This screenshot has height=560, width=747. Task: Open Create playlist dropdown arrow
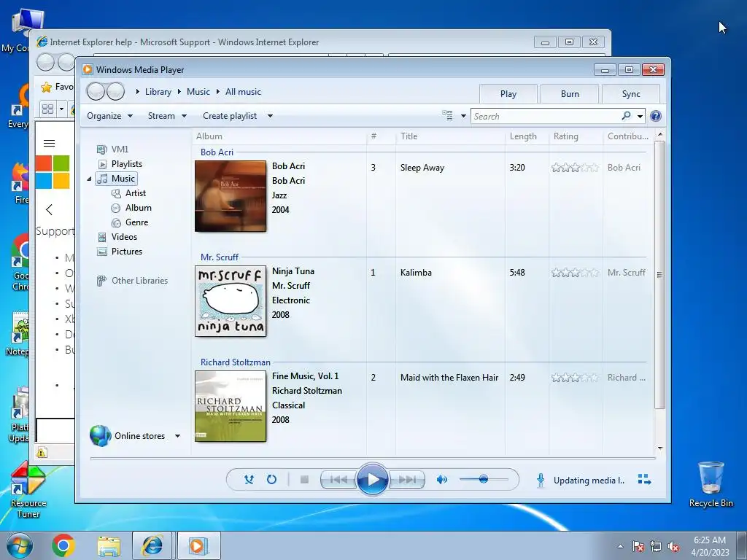click(270, 116)
